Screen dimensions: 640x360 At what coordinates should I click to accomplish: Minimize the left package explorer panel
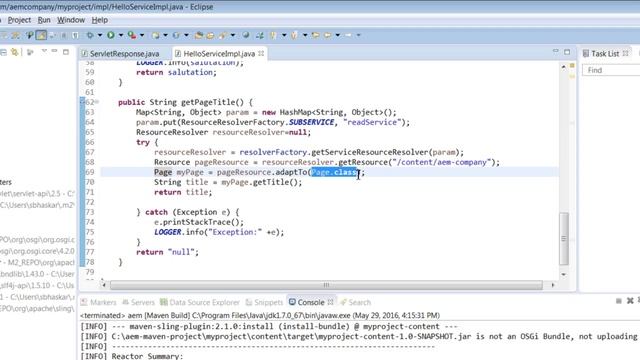54,51
